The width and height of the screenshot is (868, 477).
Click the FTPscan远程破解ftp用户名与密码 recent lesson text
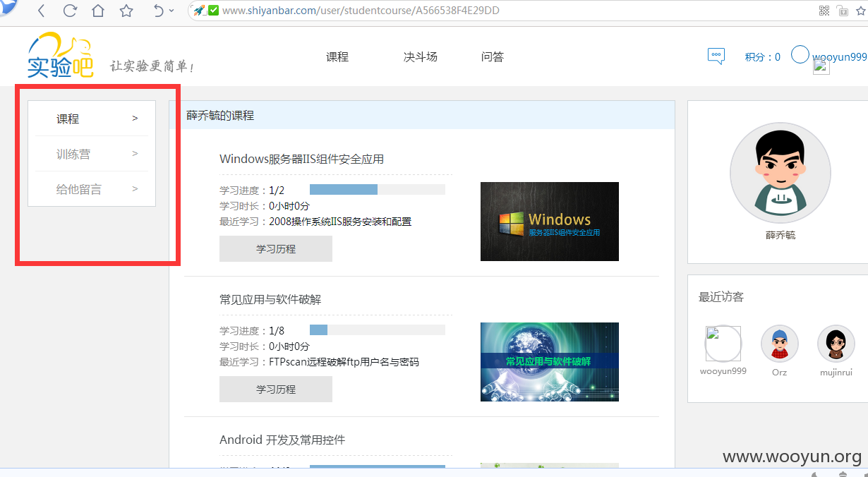pyautogui.click(x=344, y=362)
